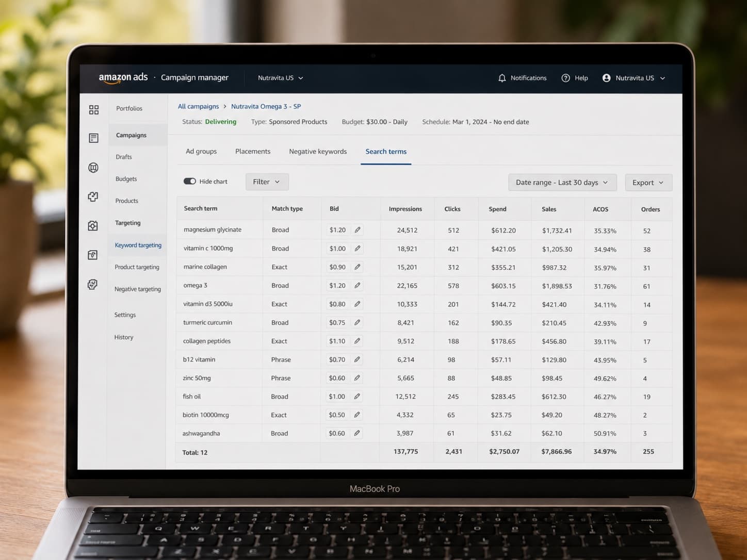Open Products in the sidebar
Image resolution: width=747 pixels, height=560 pixels.
(127, 201)
